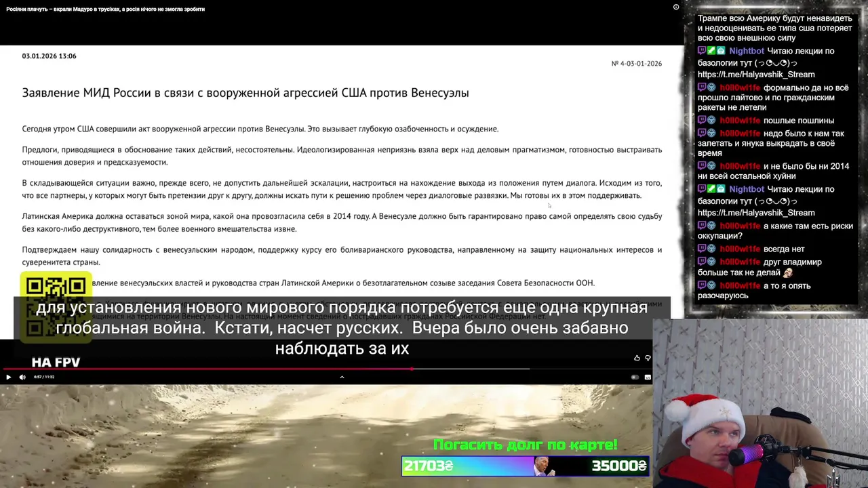The width and height of the screenshot is (868, 488).
Task: Mute the video with the speaker icon
Action: pos(22,377)
